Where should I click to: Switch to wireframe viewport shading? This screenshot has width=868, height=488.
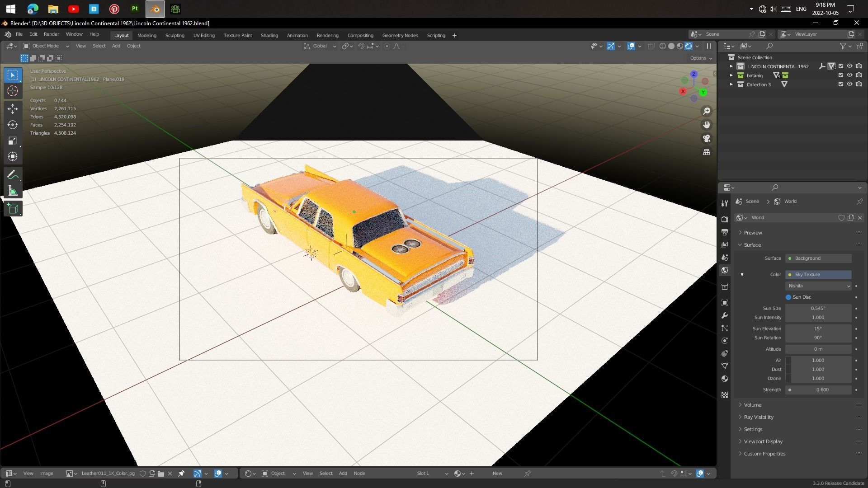pos(662,46)
